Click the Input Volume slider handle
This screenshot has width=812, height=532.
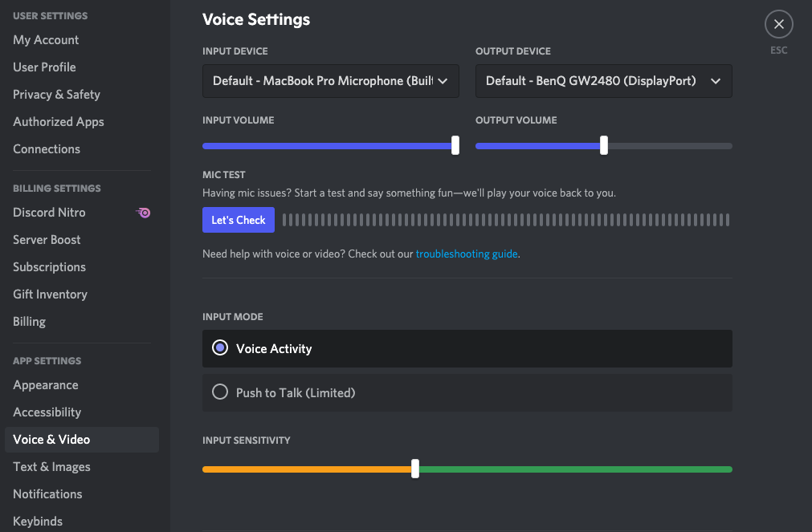coord(455,145)
